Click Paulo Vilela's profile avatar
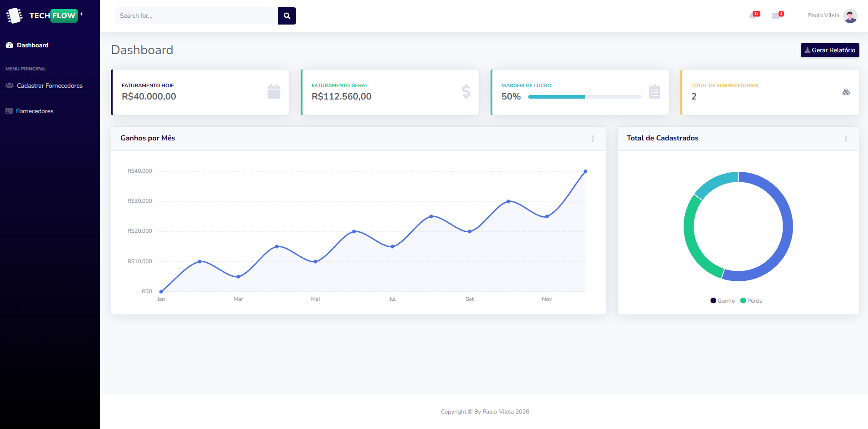868x429 pixels. 850,16
